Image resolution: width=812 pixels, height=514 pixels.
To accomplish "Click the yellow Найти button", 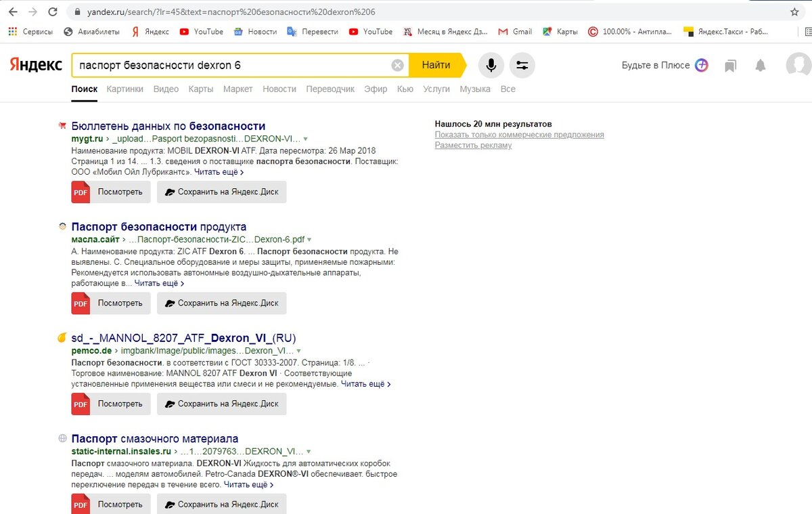I will pos(438,65).
